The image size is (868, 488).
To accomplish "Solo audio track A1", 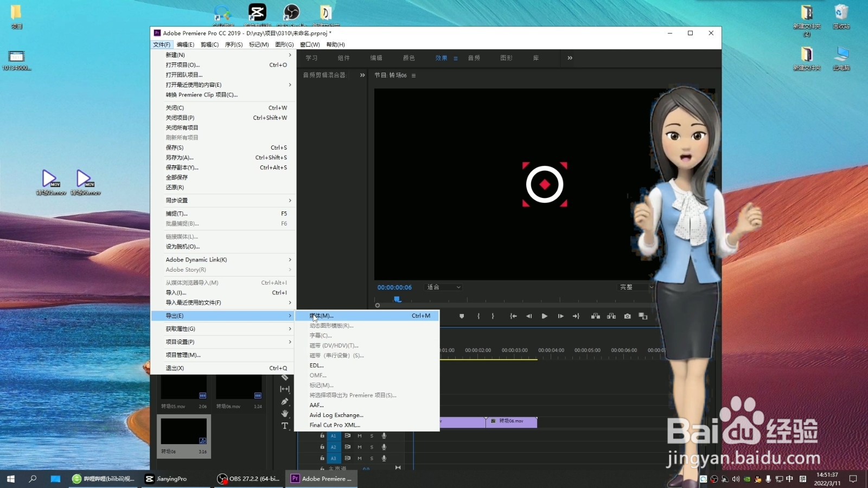I will click(372, 435).
